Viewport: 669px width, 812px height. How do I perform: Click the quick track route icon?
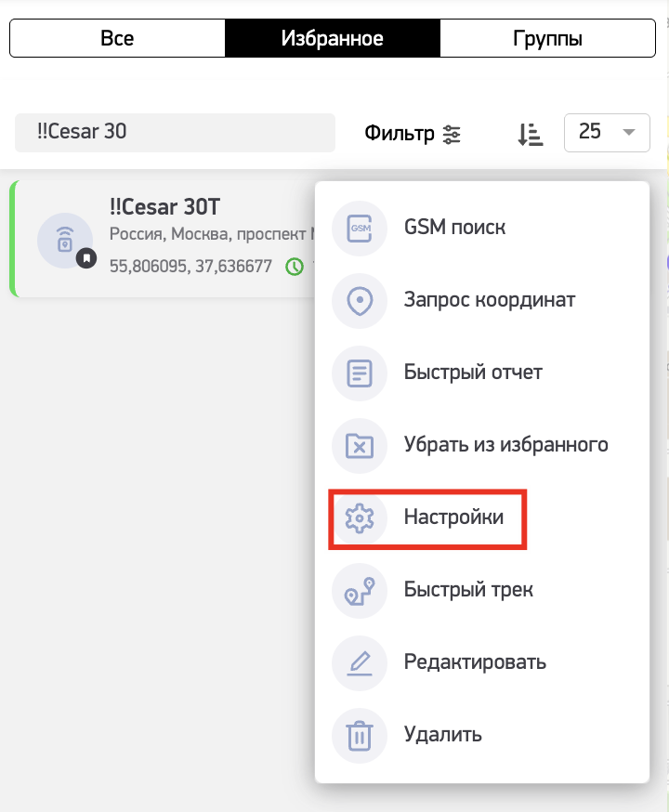point(359,590)
